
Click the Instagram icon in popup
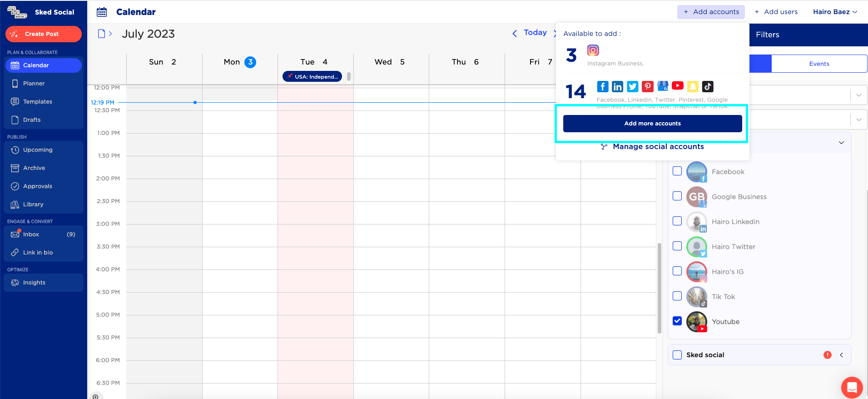593,50
